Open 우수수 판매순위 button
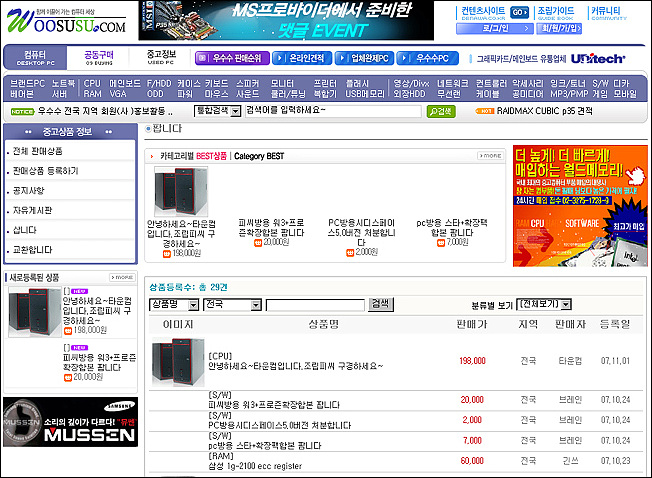 tap(232, 58)
